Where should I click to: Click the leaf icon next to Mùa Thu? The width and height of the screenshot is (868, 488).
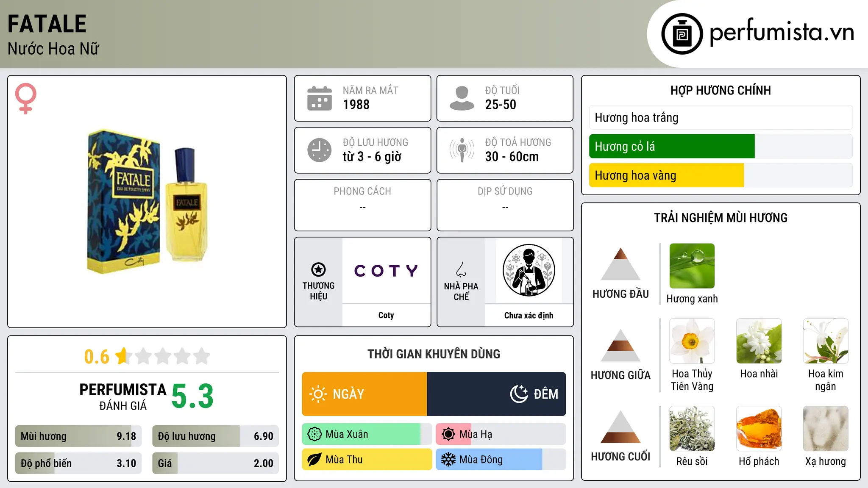(x=314, y=460)
